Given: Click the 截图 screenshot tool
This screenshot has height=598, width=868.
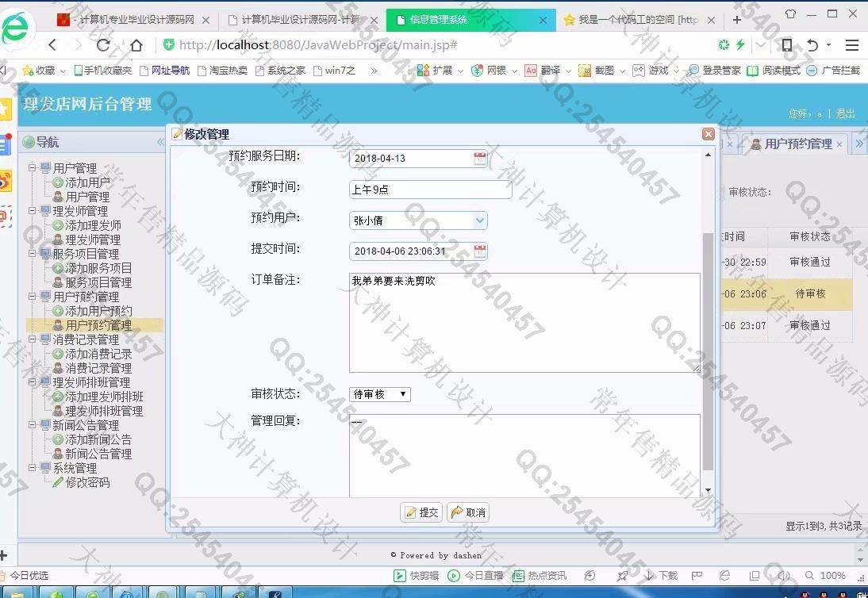Looking at the screenshot, I should coord(601,71).
